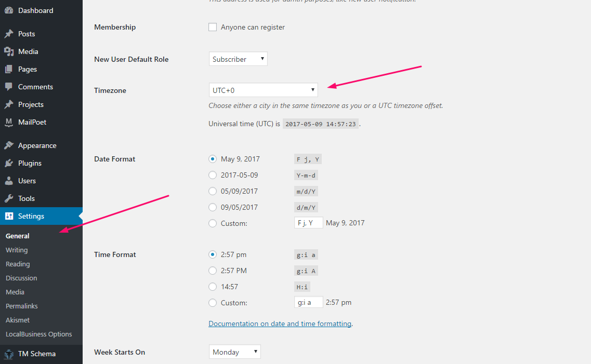
Task: Open Writing settings submenu
Action: pyautogui.click(x=17, y=250)
